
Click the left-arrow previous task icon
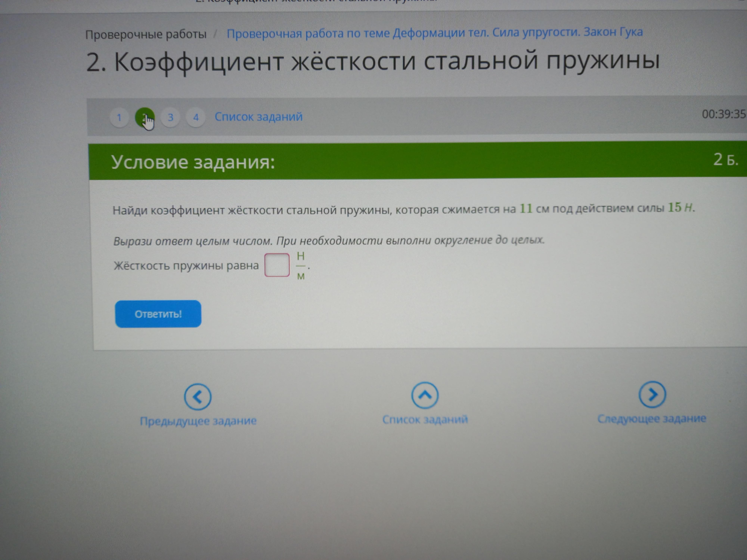[x=198, y=397]
